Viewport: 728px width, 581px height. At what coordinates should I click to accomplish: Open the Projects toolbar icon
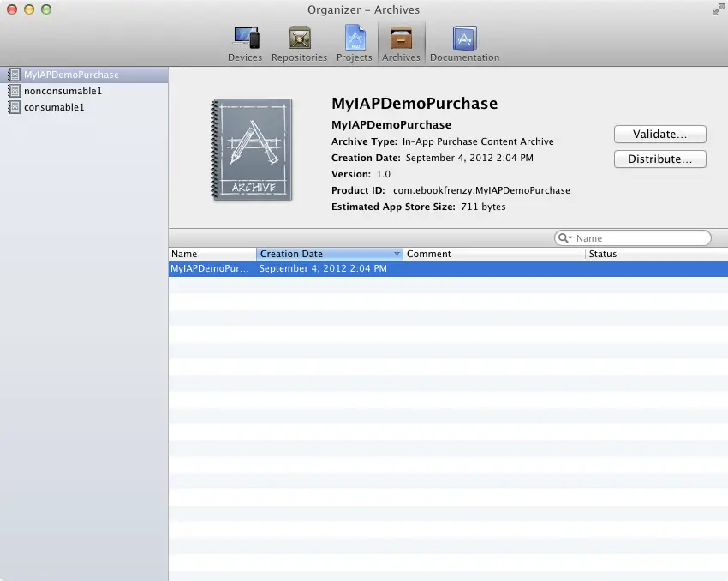click(x=354, y=43)
